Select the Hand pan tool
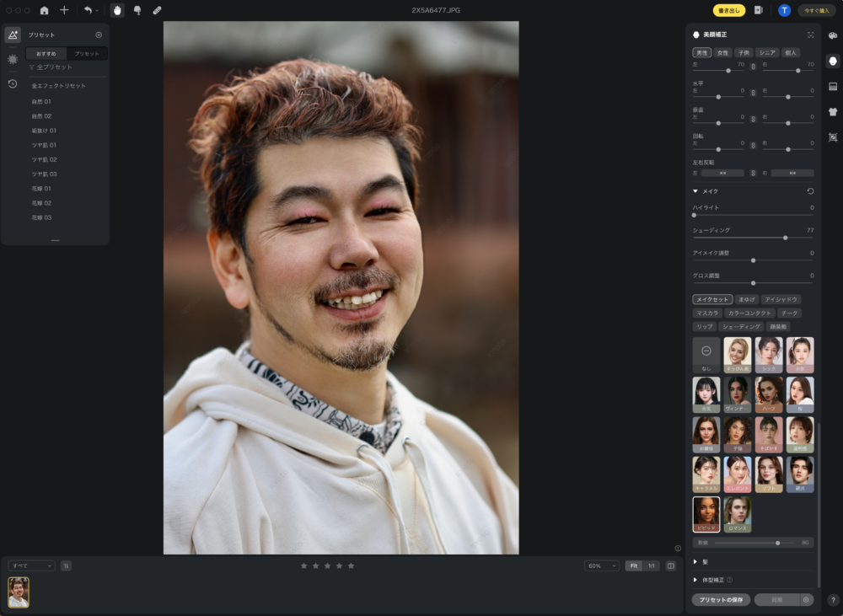 117,10
